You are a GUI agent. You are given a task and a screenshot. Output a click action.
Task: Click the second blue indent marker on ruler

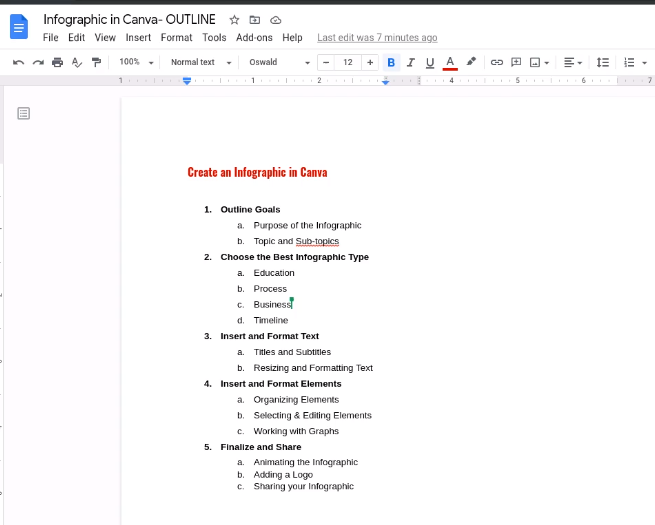pos(386,82)
